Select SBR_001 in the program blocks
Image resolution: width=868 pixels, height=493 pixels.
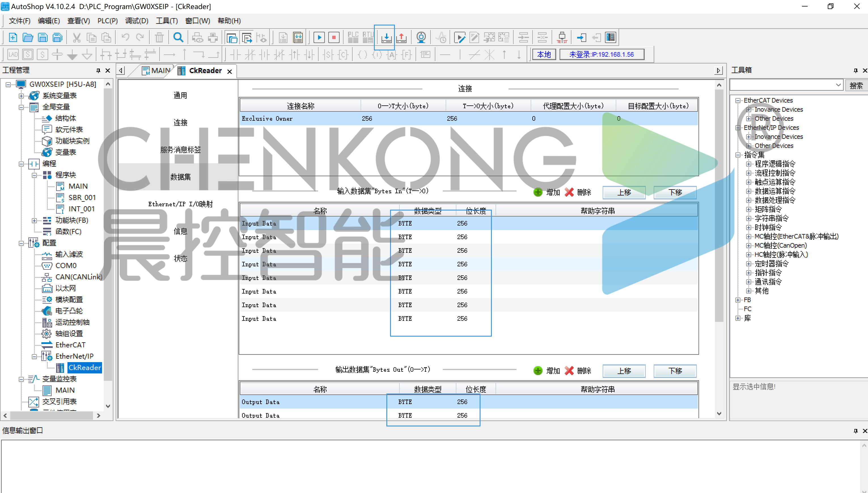tap(82, 198)
